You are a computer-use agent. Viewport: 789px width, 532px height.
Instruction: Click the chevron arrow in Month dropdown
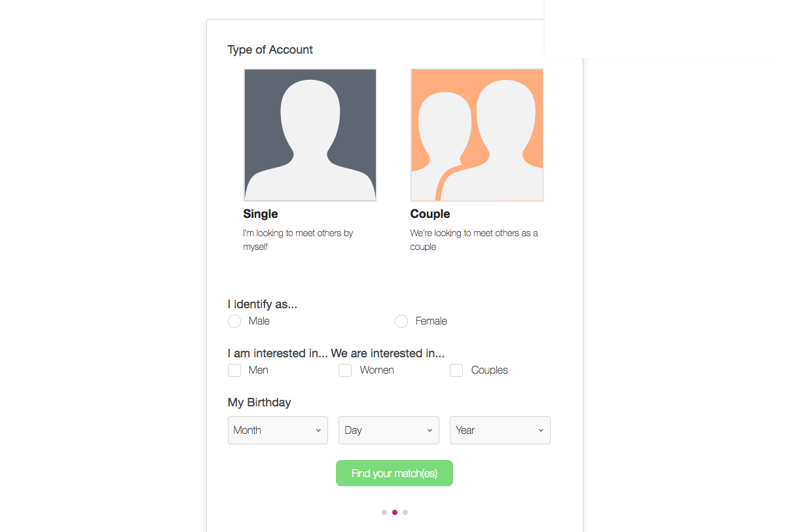(x=318, y=431)
